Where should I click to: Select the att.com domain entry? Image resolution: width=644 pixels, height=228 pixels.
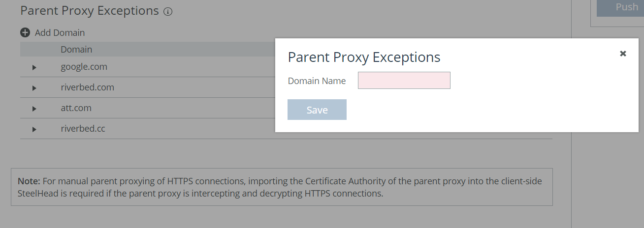coord(76,108)
